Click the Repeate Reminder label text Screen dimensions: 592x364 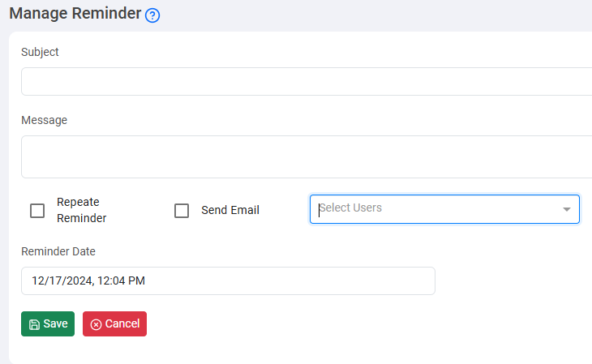81,210
